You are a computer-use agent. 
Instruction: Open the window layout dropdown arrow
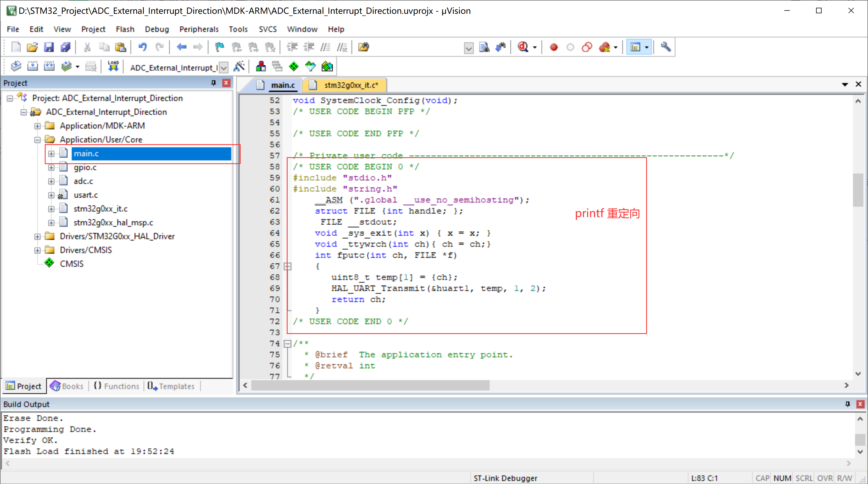646,48
